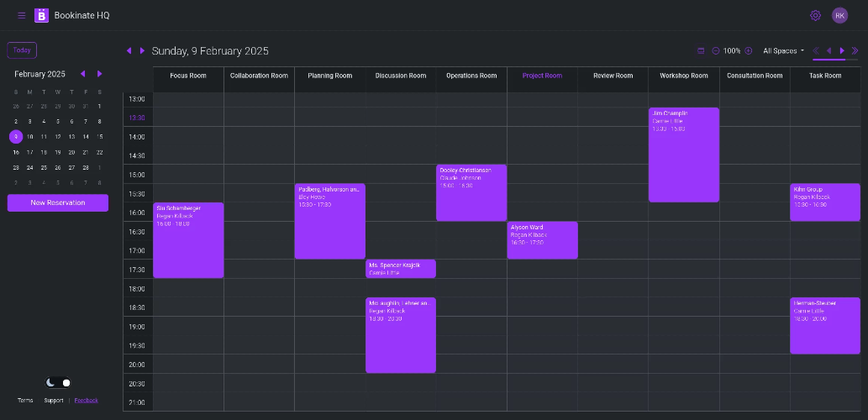The width and height of the screenshot is (868, 420).
Task: Open the Padberg, Halvorson reservation
Action: (x=330, y=222)
